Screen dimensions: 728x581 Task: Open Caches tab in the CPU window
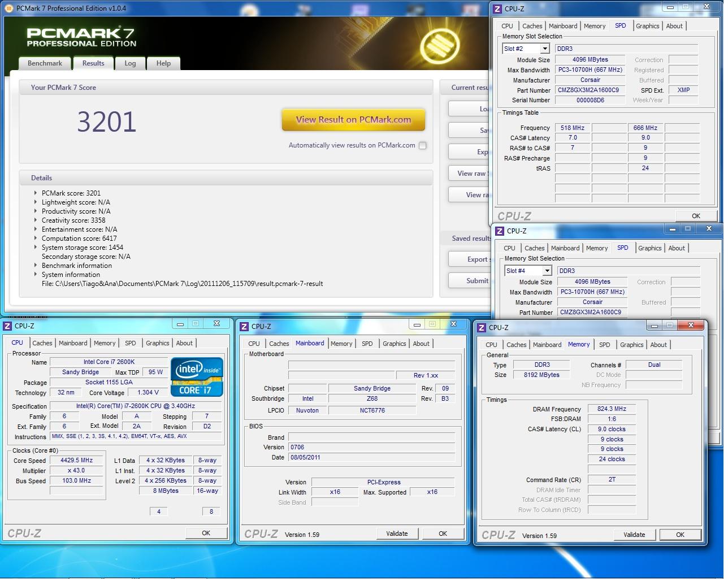point(42,343)
